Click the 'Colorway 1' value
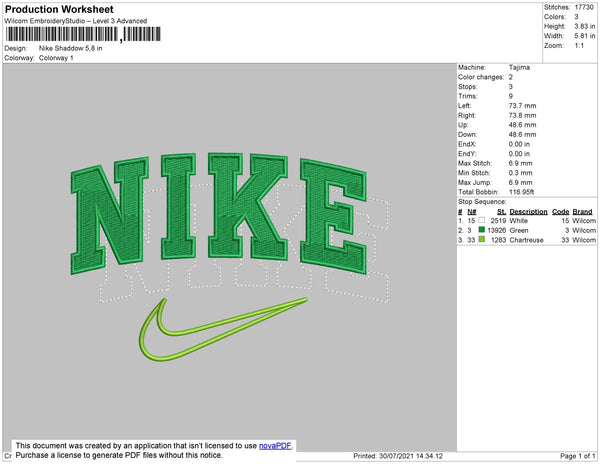This screenshot has width=600, height=464. (56, 58)
